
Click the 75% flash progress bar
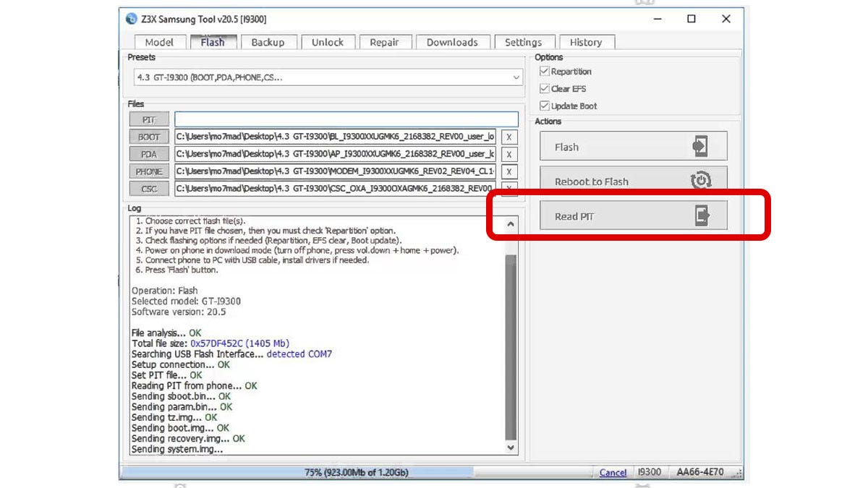coord(356,472)
